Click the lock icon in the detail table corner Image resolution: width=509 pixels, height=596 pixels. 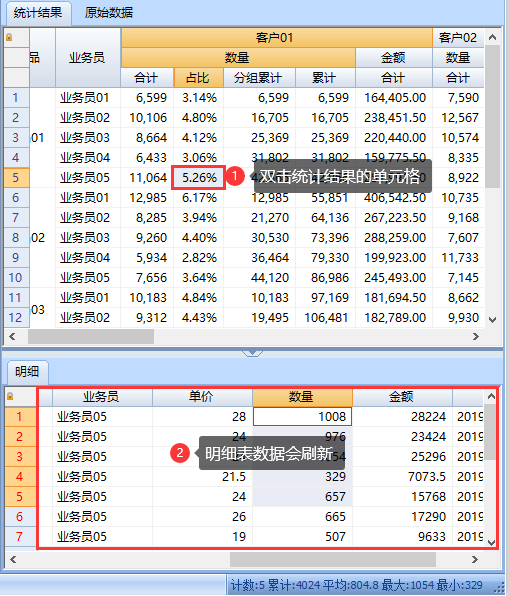[x=10, y=396]
